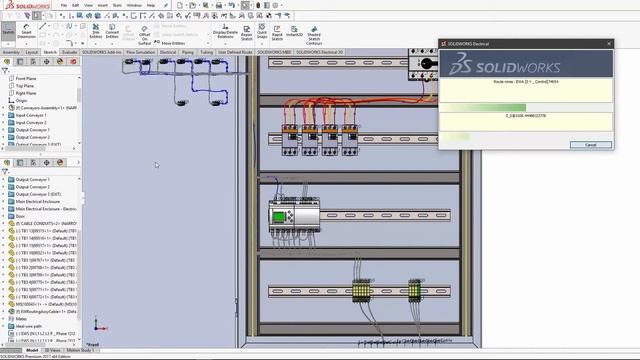Switch to the Piping tab

pyautogui.click(x=188, y=52)
